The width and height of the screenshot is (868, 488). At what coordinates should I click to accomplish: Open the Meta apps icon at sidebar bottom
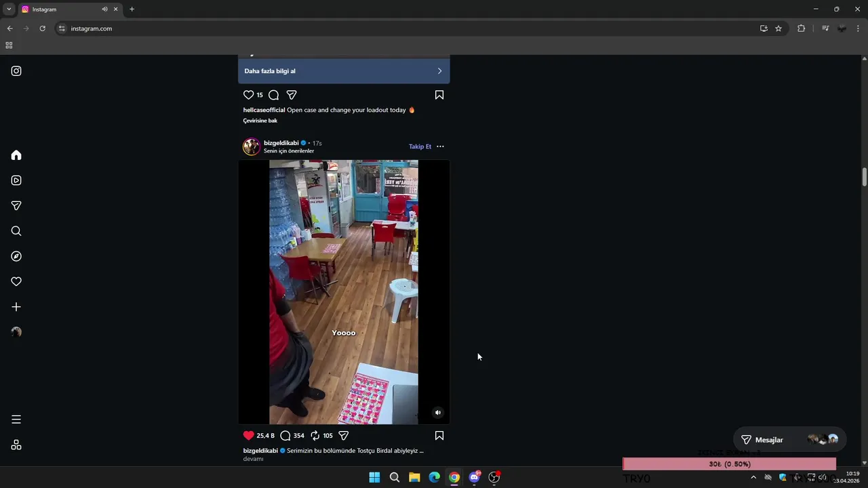coord(16,445)
